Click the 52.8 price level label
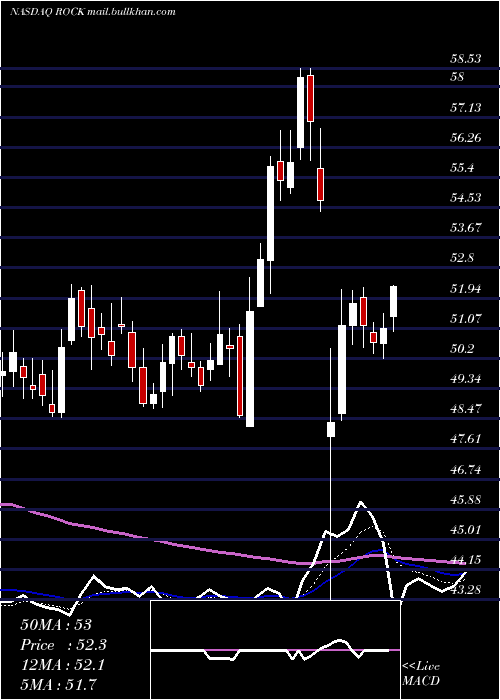 tap(462, 258)
